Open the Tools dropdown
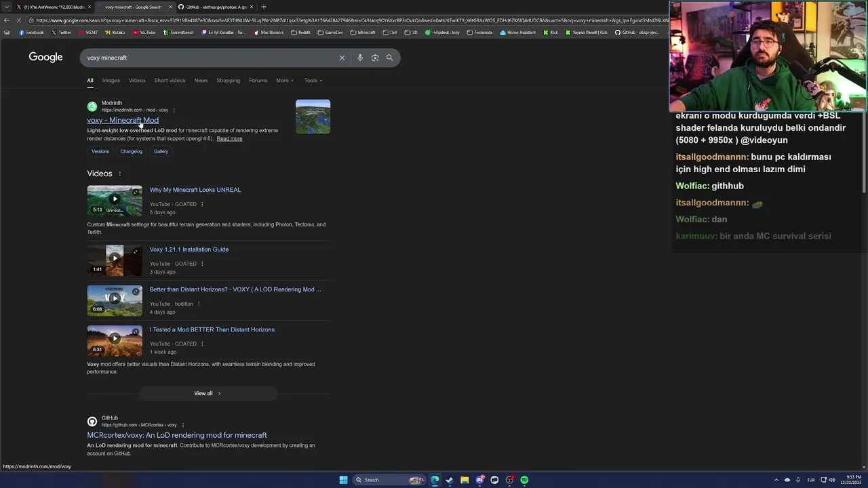The image size is (868, 488). [x=313, y=81]
